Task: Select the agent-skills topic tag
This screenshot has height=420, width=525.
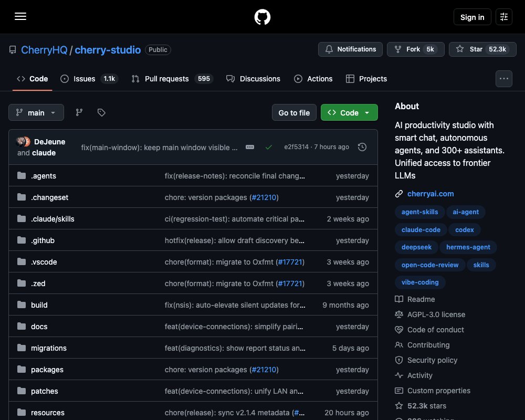Action: pos(419,212)
